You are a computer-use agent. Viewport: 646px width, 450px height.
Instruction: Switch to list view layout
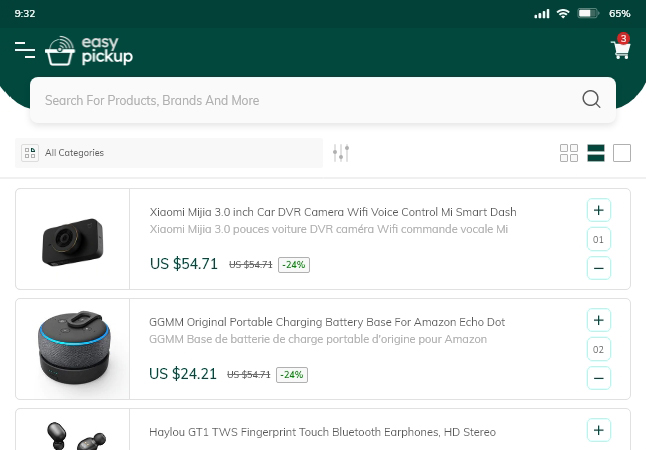point(596,153)
